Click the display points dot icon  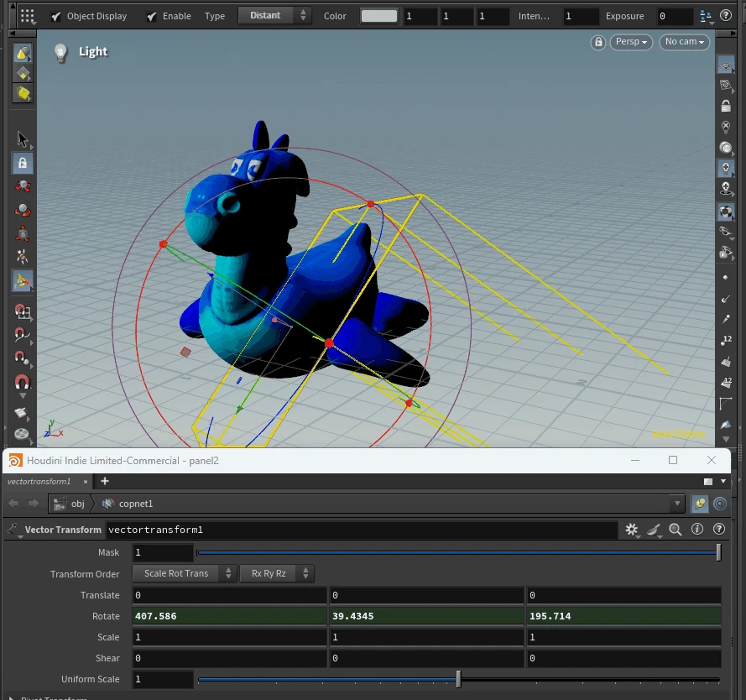[726, 278]
